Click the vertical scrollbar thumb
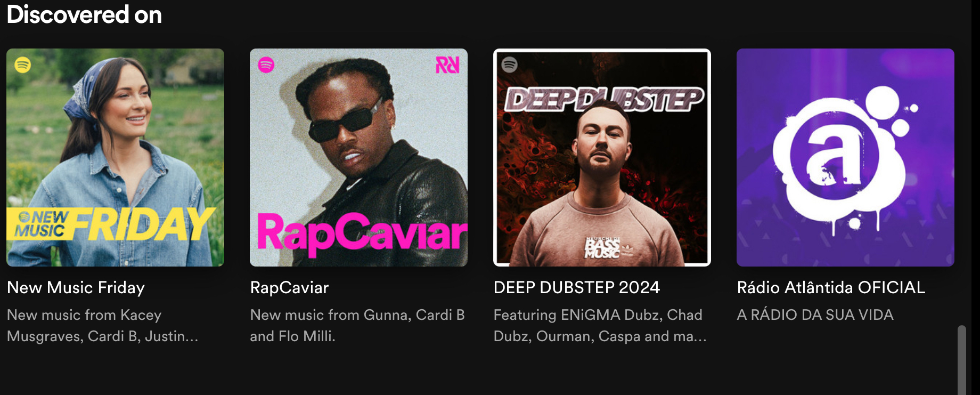The image size is (980, 395). pyautogui.click(x=961, y=360)
